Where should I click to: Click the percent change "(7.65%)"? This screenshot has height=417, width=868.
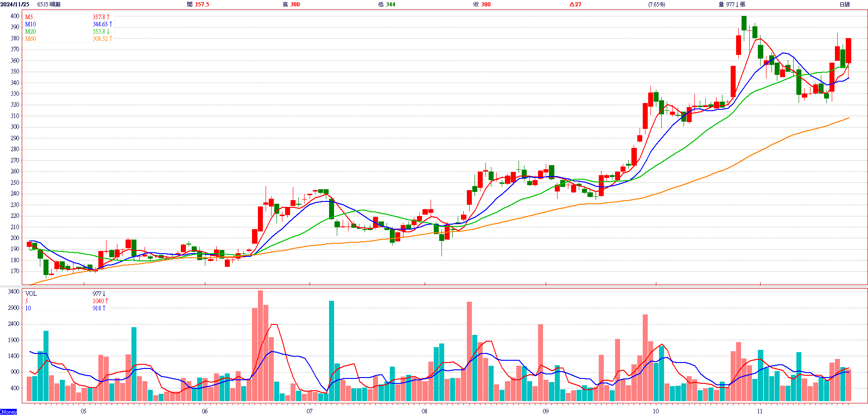coord(656,4)
